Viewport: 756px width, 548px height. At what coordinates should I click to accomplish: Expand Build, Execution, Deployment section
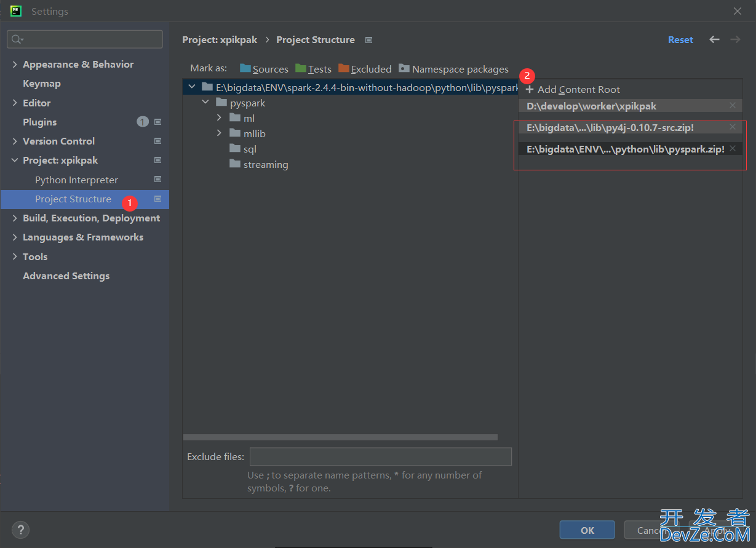coord(15,218)
